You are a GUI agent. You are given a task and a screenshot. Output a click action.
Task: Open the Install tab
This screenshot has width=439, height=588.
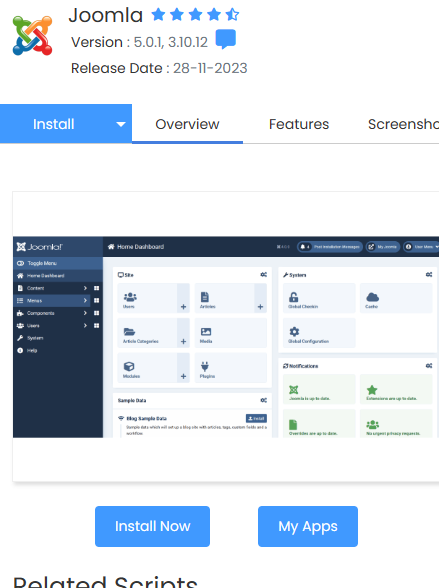54,124
